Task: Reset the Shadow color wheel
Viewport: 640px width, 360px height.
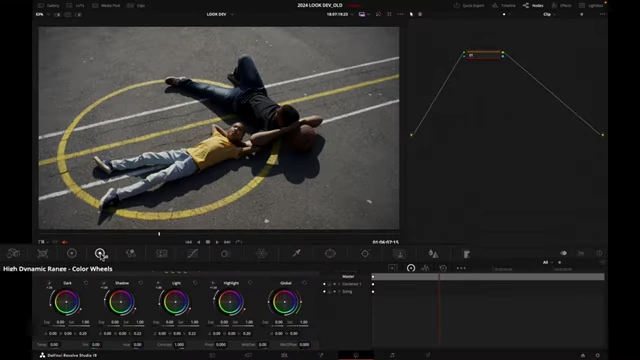Action: click(x=140, y=283)
